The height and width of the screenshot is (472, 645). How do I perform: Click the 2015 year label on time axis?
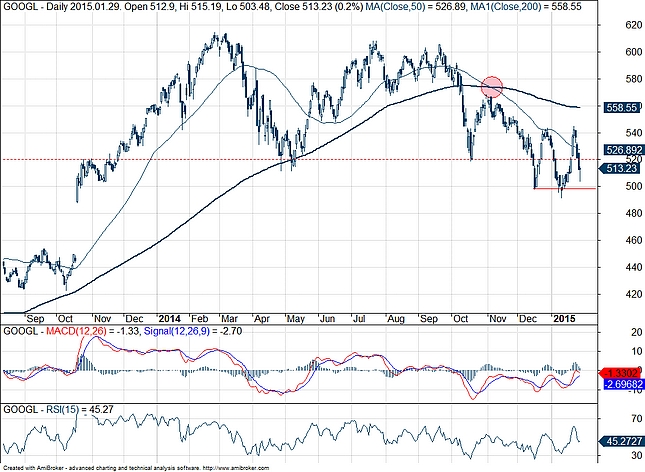[x=565, y=319]
